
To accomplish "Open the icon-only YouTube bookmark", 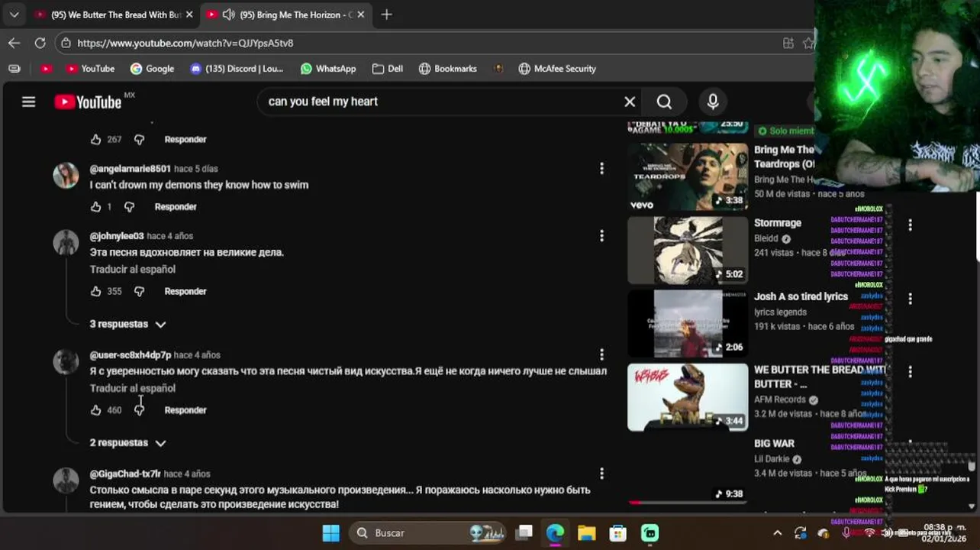I will pyautogui.click(x=46, y=69).
